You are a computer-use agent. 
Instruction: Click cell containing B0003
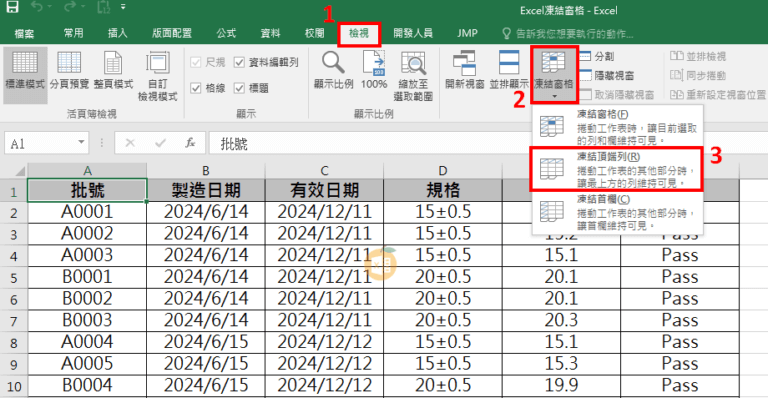pyautogui.click(x=87, y=320)
